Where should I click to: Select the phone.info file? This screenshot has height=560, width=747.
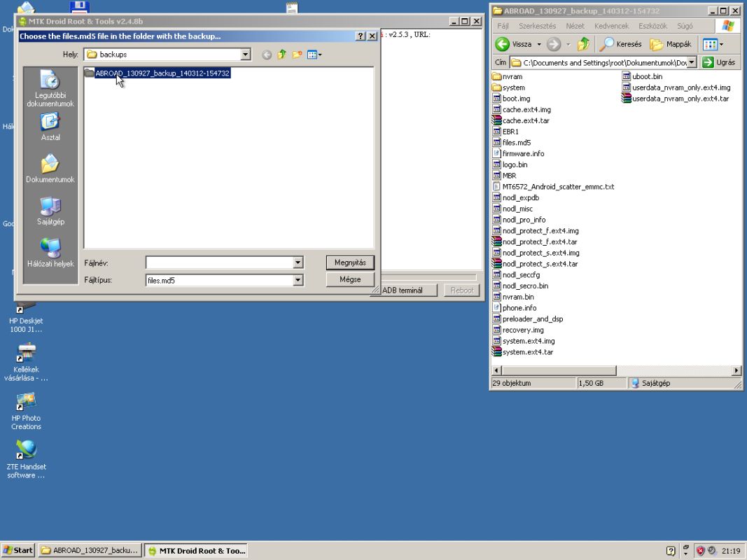click(x=515, y=308)
